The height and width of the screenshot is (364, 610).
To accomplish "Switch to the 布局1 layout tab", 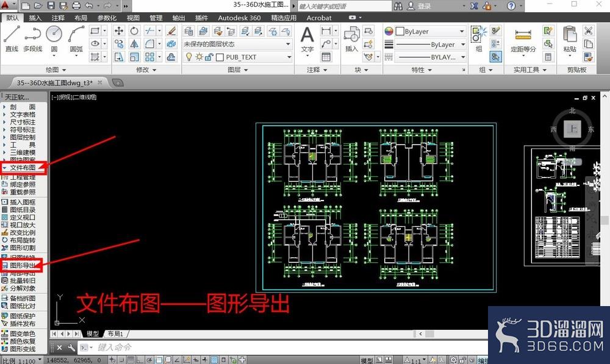I will coord(115,334).
